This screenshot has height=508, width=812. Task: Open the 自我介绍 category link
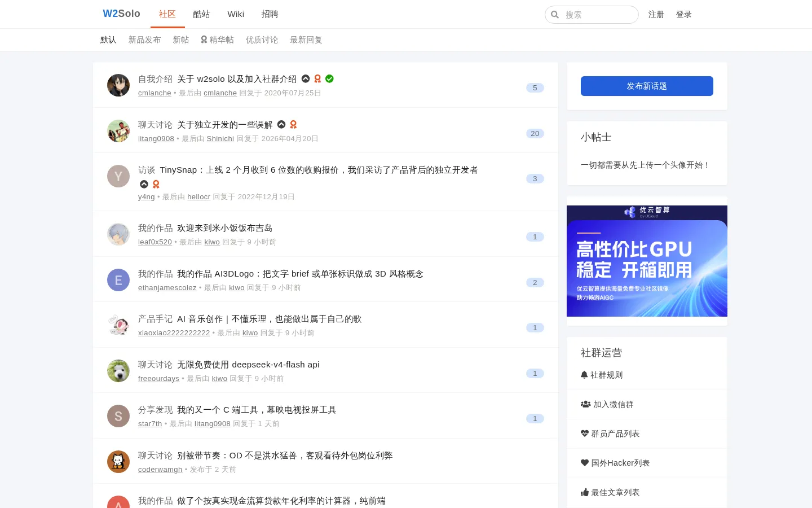pyautogui.click(x=155, y=79)
